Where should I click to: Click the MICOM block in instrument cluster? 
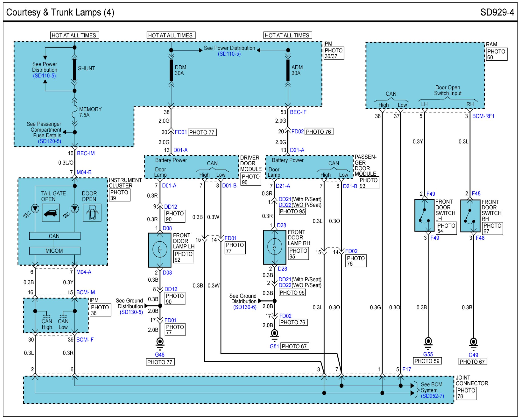[x=55, y=251]
